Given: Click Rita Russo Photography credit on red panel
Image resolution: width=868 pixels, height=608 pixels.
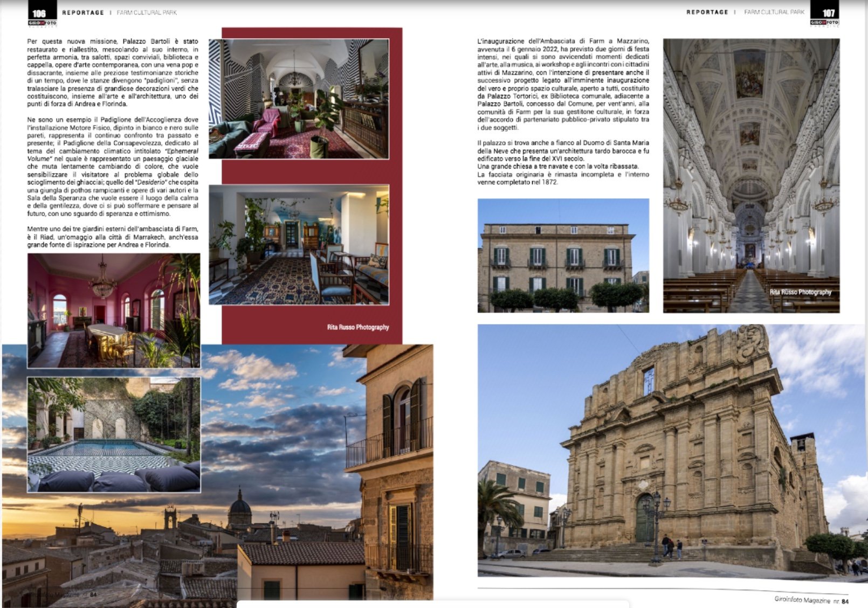Looking at the screenshot, I should pos(358,327).
